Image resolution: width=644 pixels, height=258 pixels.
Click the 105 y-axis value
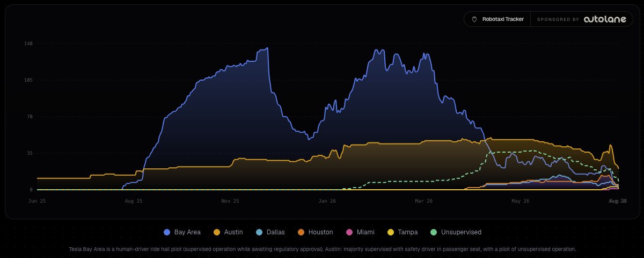[x=28, y=80]
